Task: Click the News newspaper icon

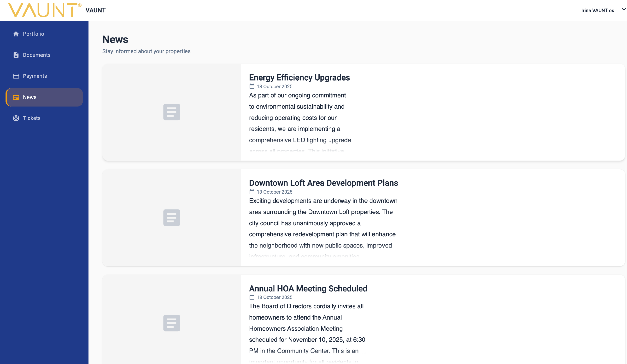Action: [x=16, y=97]
